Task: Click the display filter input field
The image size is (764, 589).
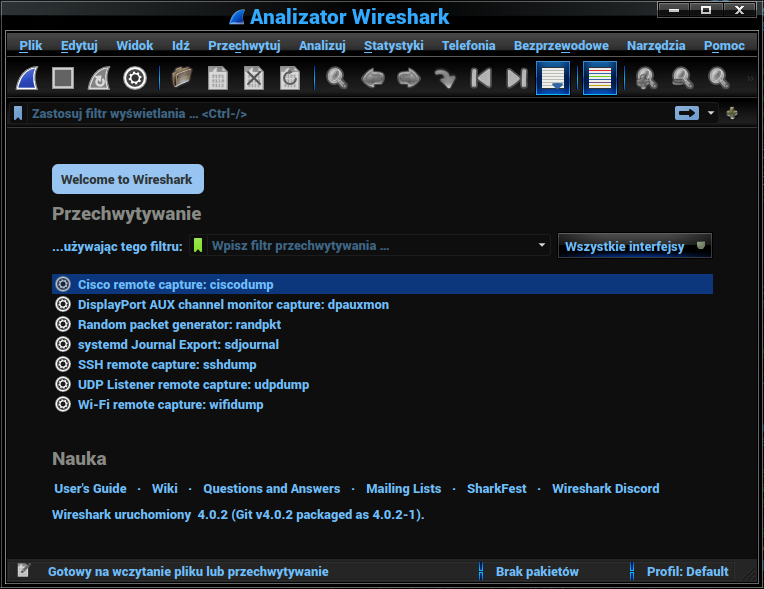Action: click(348, 114)
